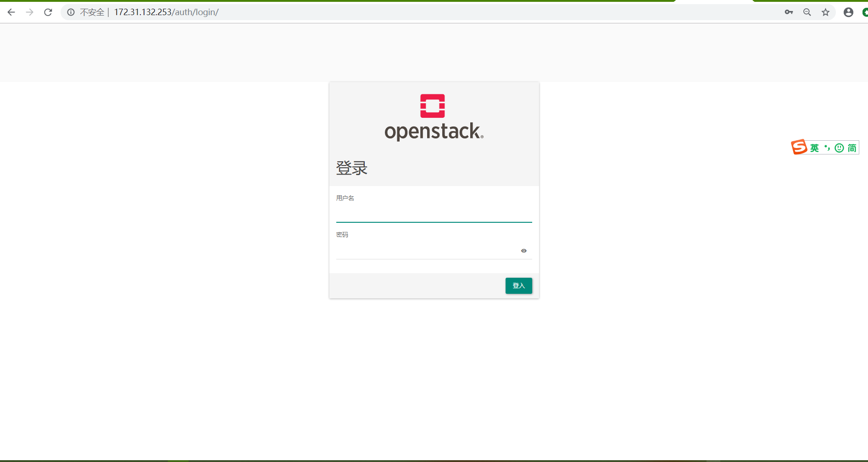Toggle password visibility with the eye icon
868x462 pixels.
click(523, 250)
